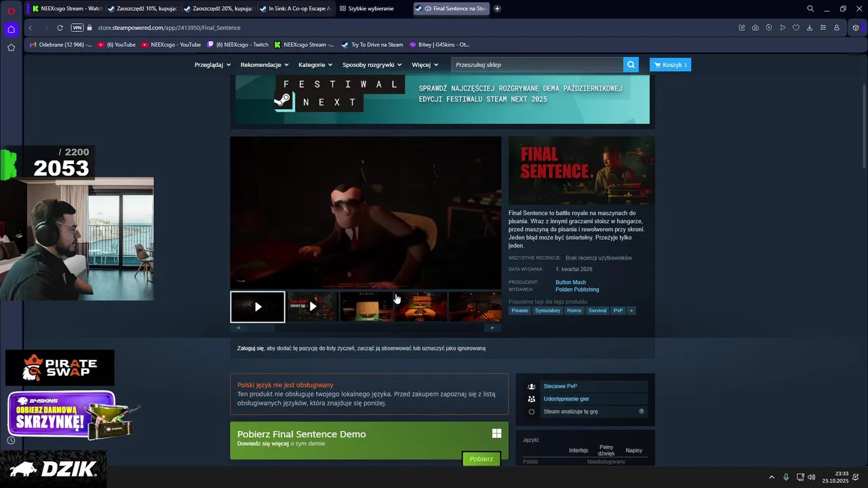Open the Opera menu logo
The width and height of the screenshot is (868, 488).
11,10
